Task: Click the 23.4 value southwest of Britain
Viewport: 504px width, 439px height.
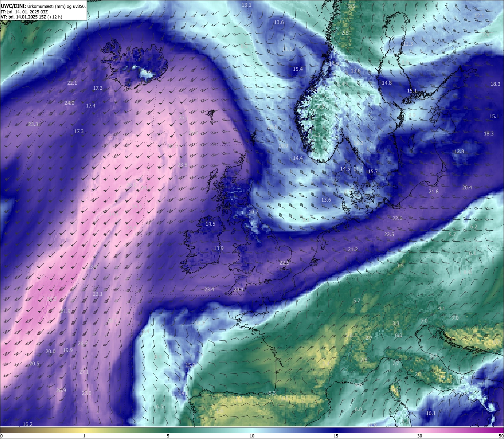Action: click(209, 289)
